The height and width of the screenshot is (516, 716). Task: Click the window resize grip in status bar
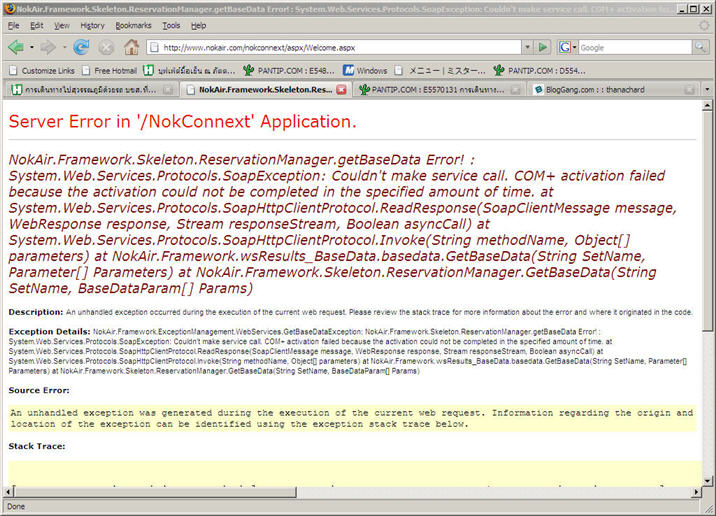click(708, 508)
